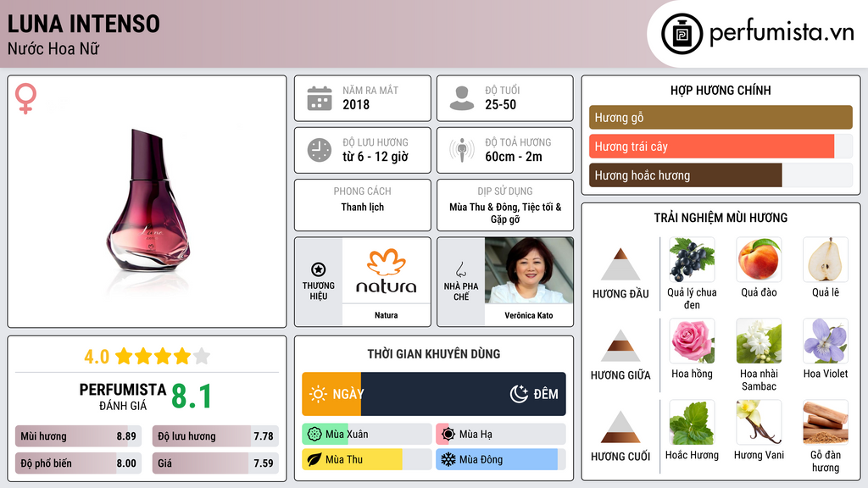Click the Mùa Thu season bar
Screen dimensions: 868x488
point(366,459)
